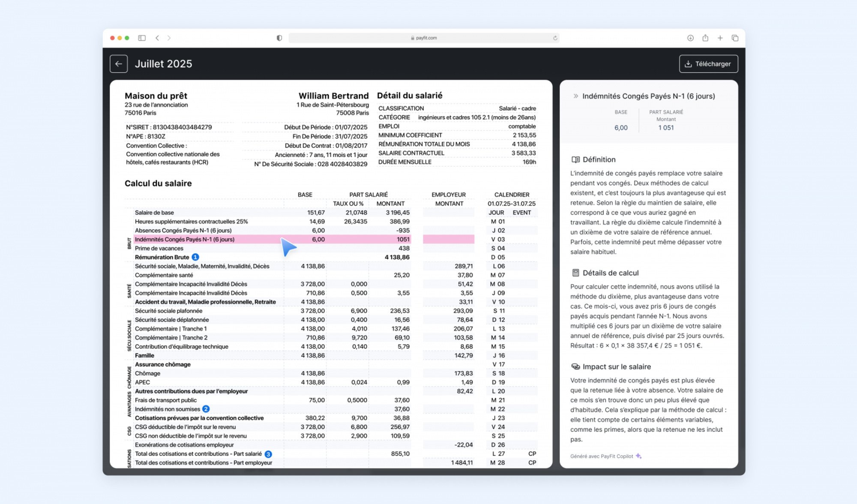
Task: Click the Télécharger button
Action: (709, 63)
